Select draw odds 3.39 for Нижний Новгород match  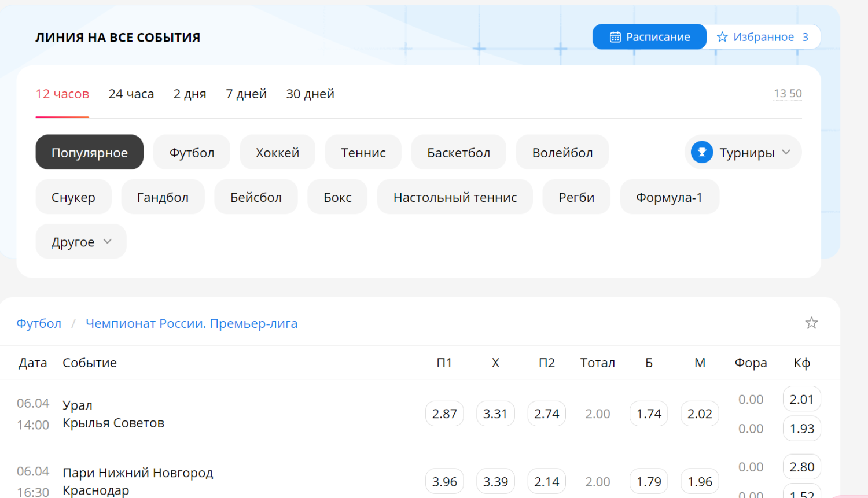[495, 482]
